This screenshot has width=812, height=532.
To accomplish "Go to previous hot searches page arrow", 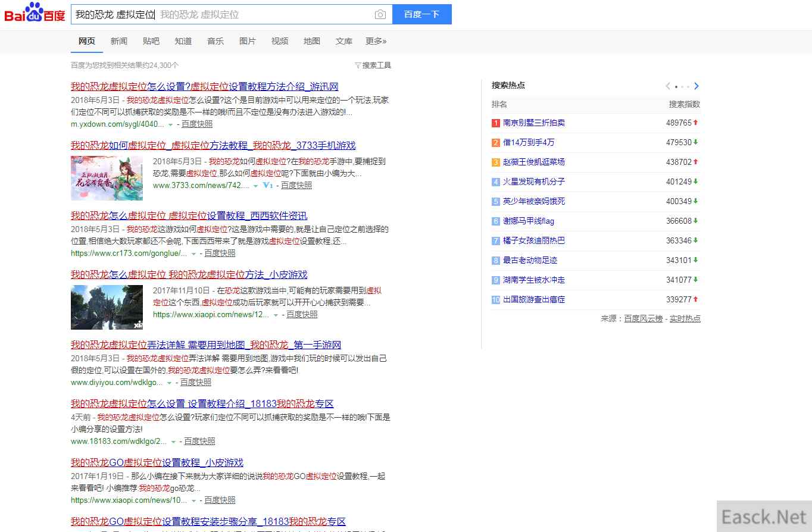I will click(668, 86).
